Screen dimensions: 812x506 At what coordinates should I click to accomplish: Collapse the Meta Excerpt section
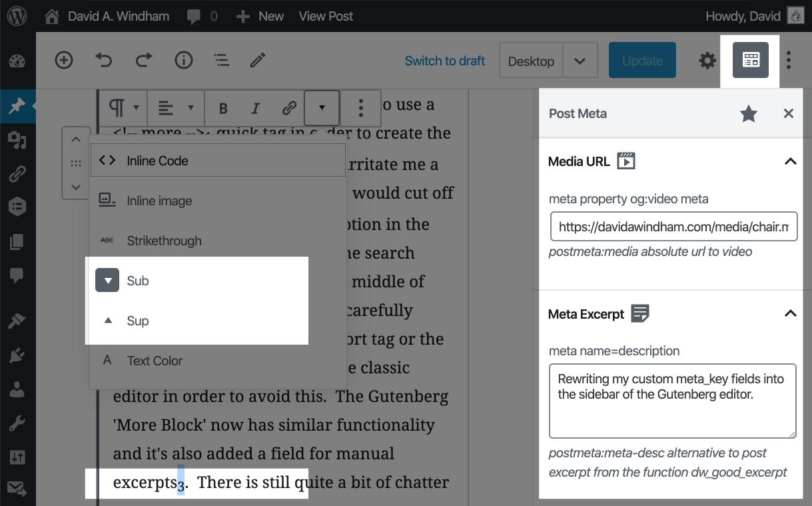pyautogui.click(x=790, y=313)
